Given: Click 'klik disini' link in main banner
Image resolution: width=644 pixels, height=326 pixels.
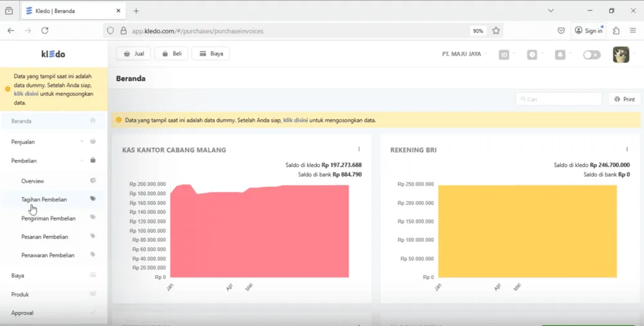Looking at the screenshot, I should (296, 120).
